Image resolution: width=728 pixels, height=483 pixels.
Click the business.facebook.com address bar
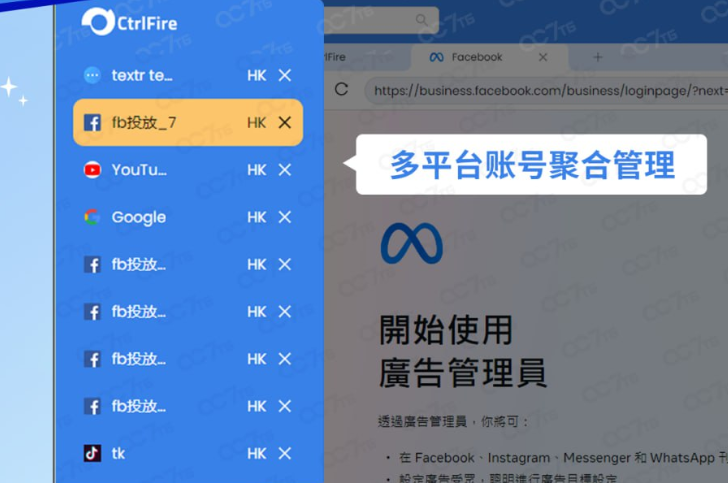(548, 90)
